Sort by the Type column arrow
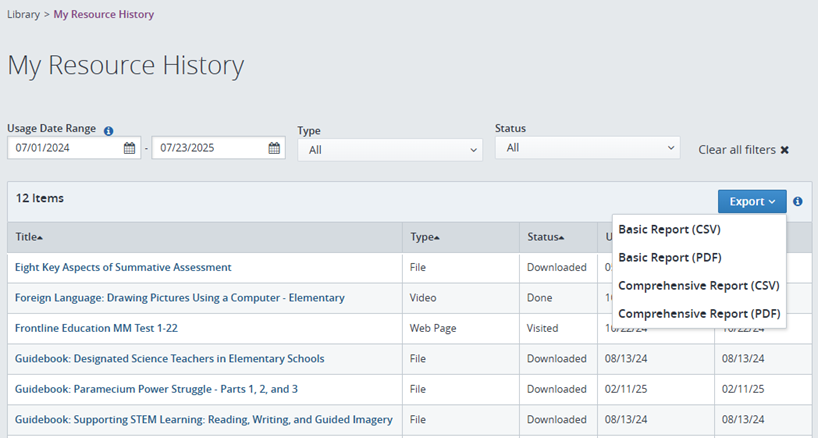 point(437,238)
